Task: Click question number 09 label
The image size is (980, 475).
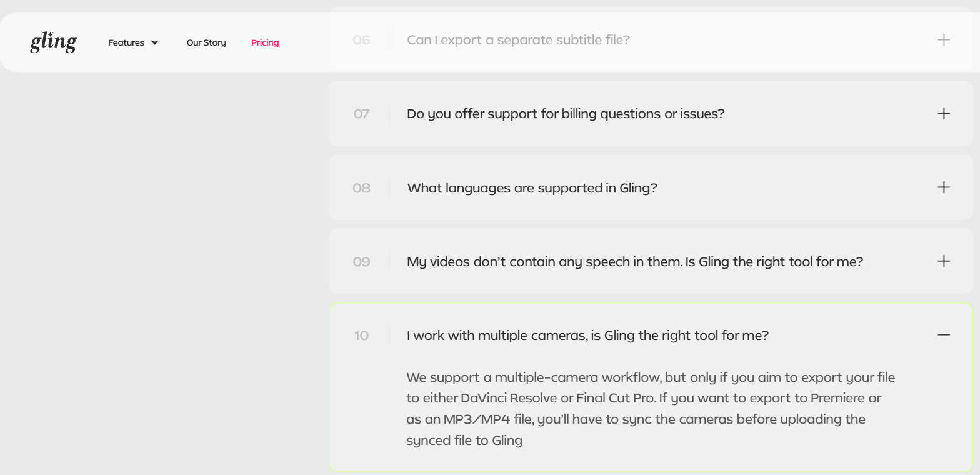Action: click(361, 261)
